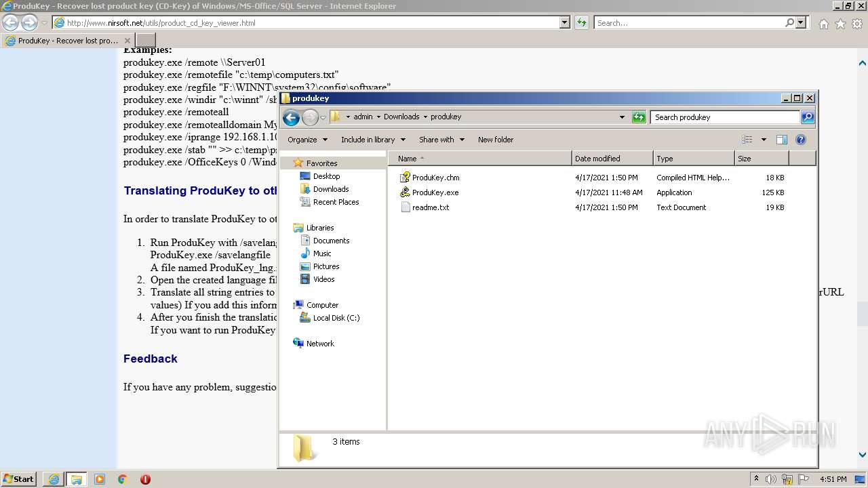Select Computer in navigation pane
Screen dimensions: 868x488
[x=322, y=305]
